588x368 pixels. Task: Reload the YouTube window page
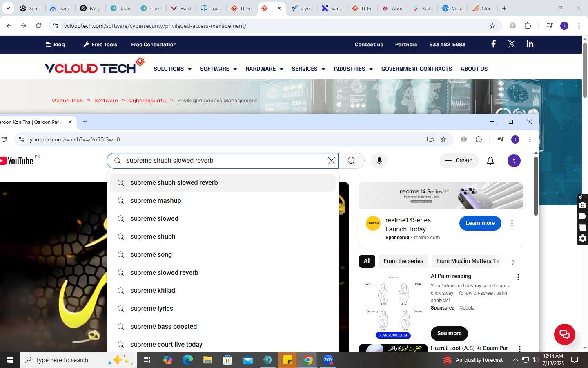tap(4, 139)
